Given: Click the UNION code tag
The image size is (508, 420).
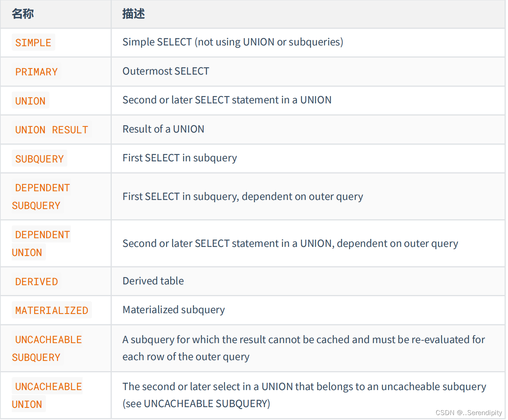Looking at the screenshot, I should [30, 101].
